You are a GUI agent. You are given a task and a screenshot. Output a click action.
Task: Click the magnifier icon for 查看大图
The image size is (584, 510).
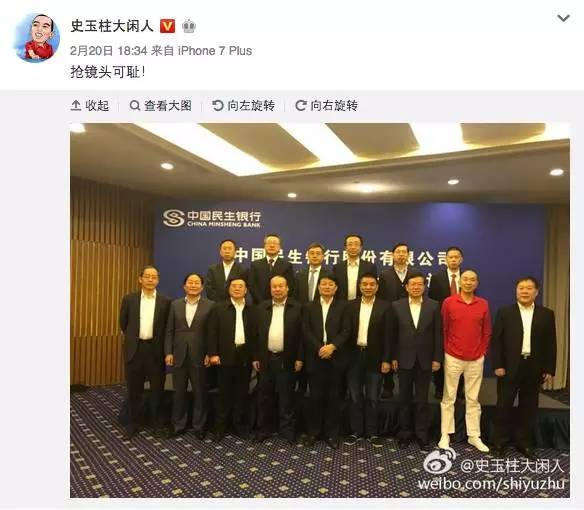[134, 105]
